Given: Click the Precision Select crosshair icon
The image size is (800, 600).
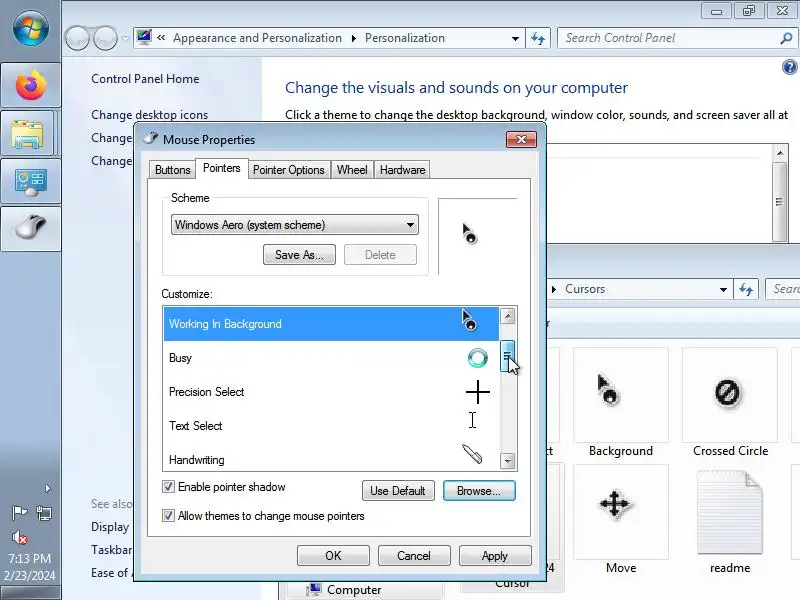Looking at the screenshot, I should point(478,392).
